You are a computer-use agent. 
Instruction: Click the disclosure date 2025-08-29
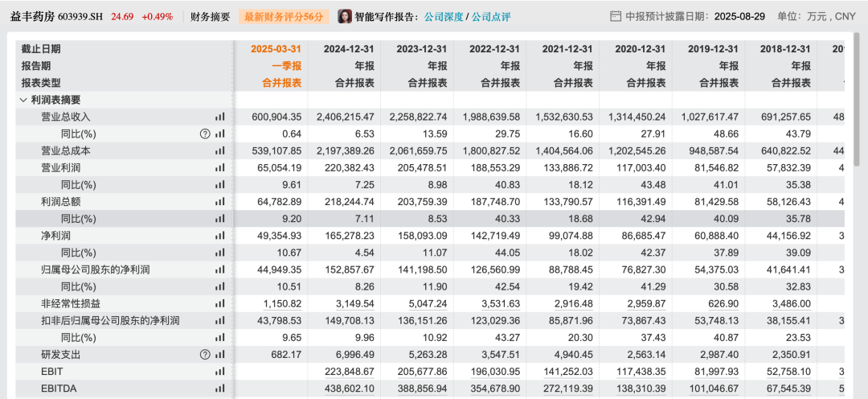tap(739, 16)
